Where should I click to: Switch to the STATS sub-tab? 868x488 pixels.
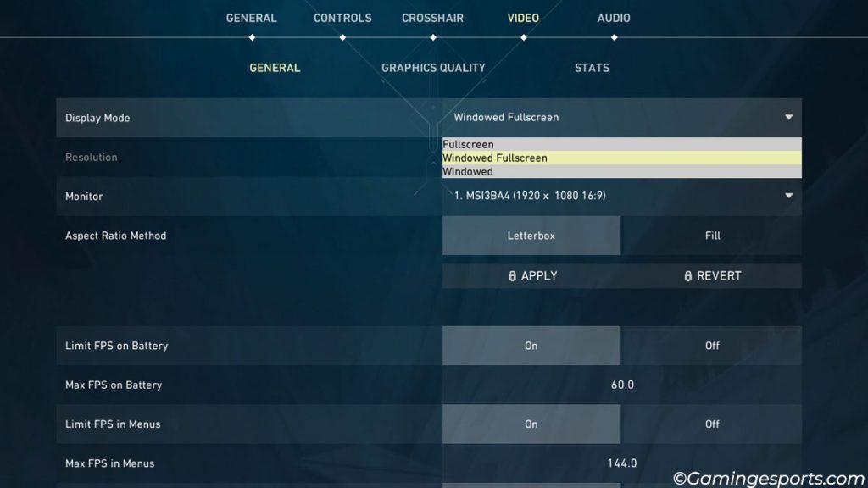click(x=591, y=68)
